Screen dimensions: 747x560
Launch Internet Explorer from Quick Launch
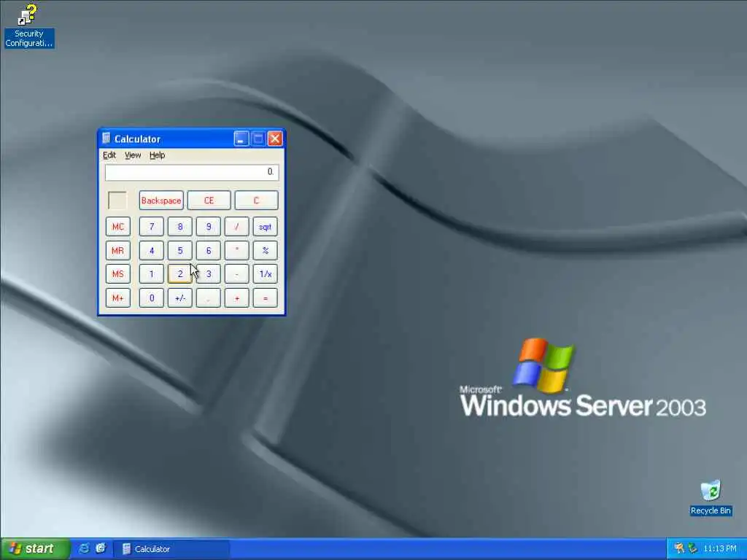pos(84,548)
